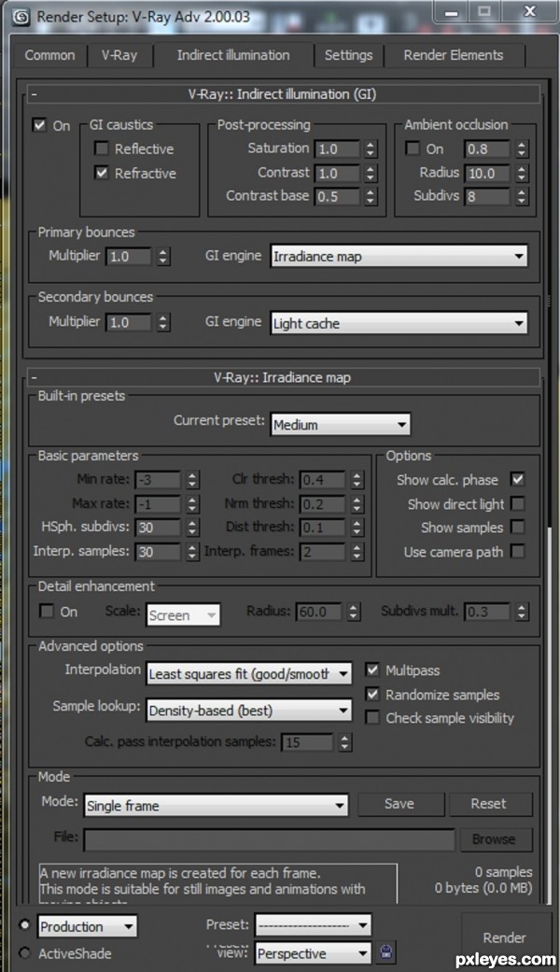Click the Browse file button
560x972 pixels.
pyautogui.click(x=495, y=839)
